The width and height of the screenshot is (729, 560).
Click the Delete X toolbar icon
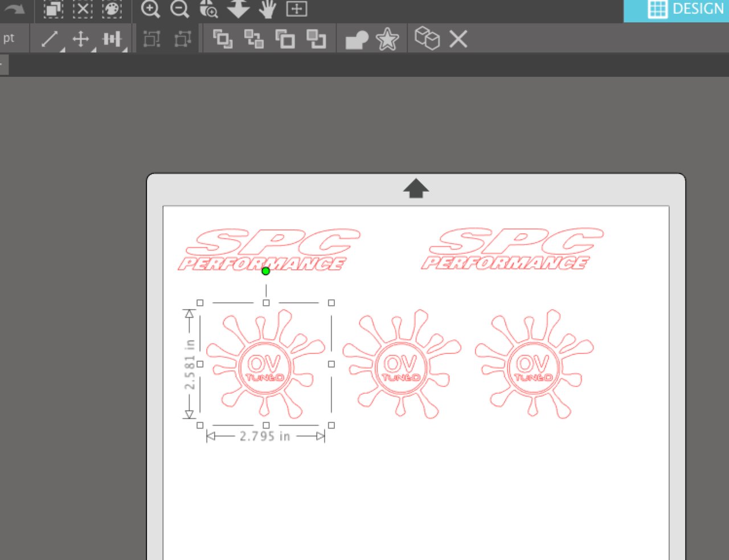458,39
